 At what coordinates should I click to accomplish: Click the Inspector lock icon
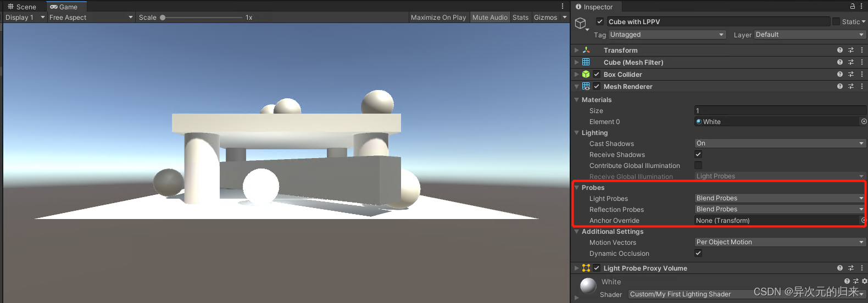853,6
